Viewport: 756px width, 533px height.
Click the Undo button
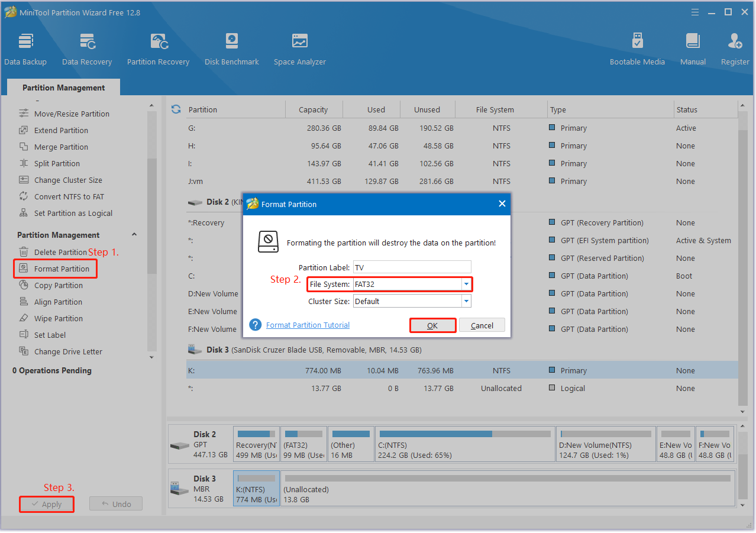[x=116, y=504]
